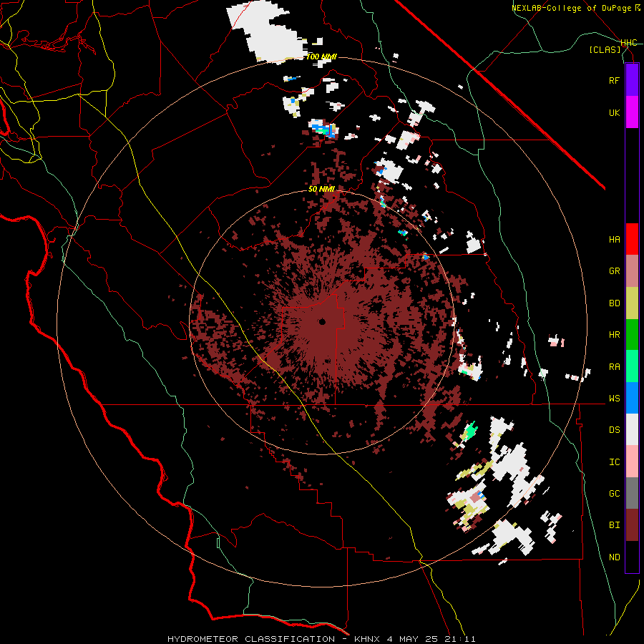Click the 'HYDROMETEOR CLASSIFICATION' title text

[x=251, y=639]
